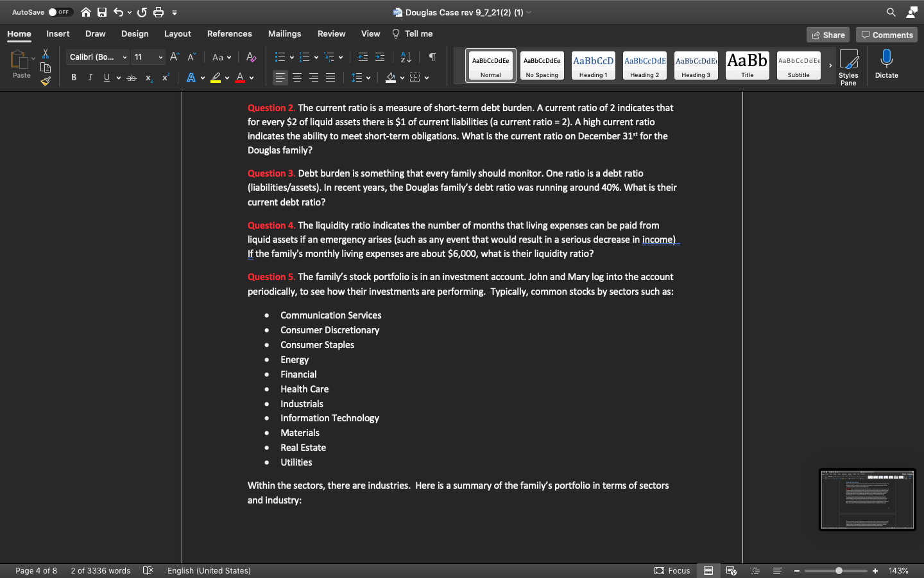Open the Sort dialog
Screen dimensions: 924x578
pos(405,57)
